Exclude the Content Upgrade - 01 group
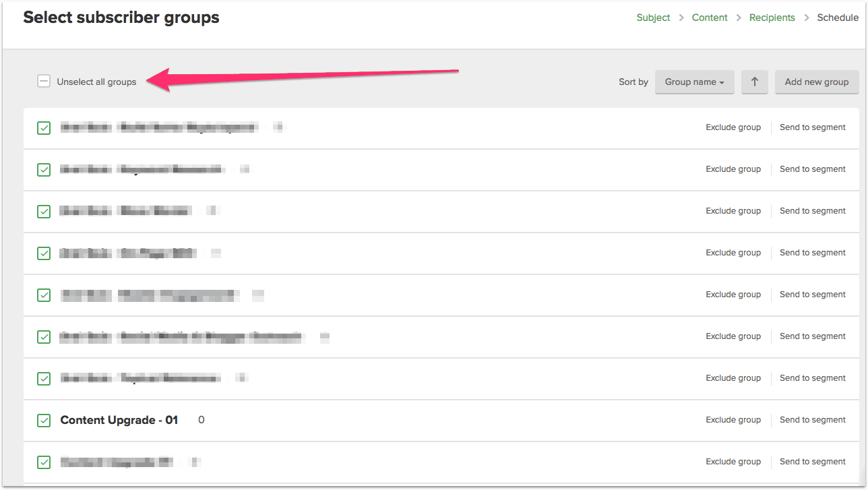The width and height of the screenshot is (868, 490). 733,420
